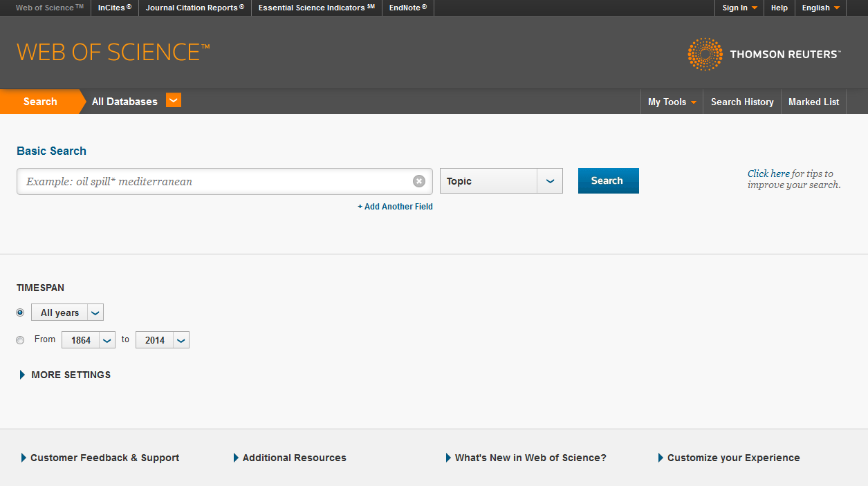This screenshot has width=868, height=486.
Task: Select the From year range radio button
Action: 20,340
